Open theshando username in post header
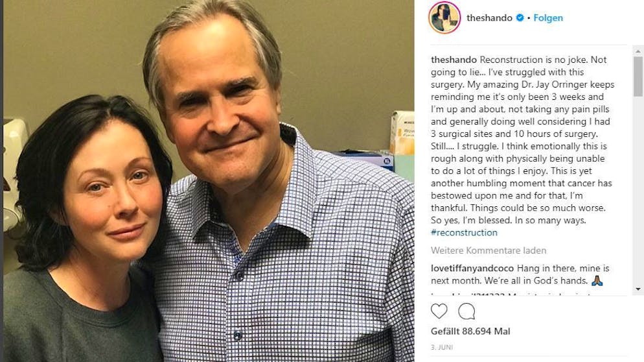 pyautogui.click(x=490, y=18)
